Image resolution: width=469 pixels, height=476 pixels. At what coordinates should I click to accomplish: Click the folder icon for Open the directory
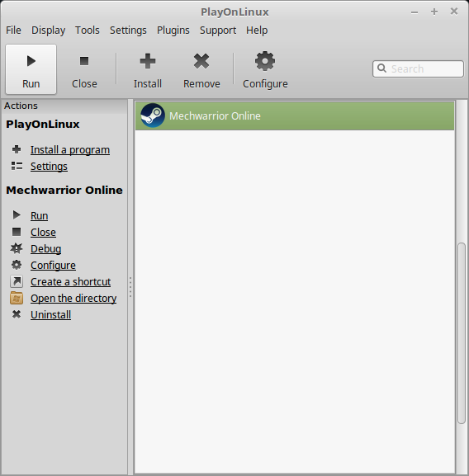(17, 298)
